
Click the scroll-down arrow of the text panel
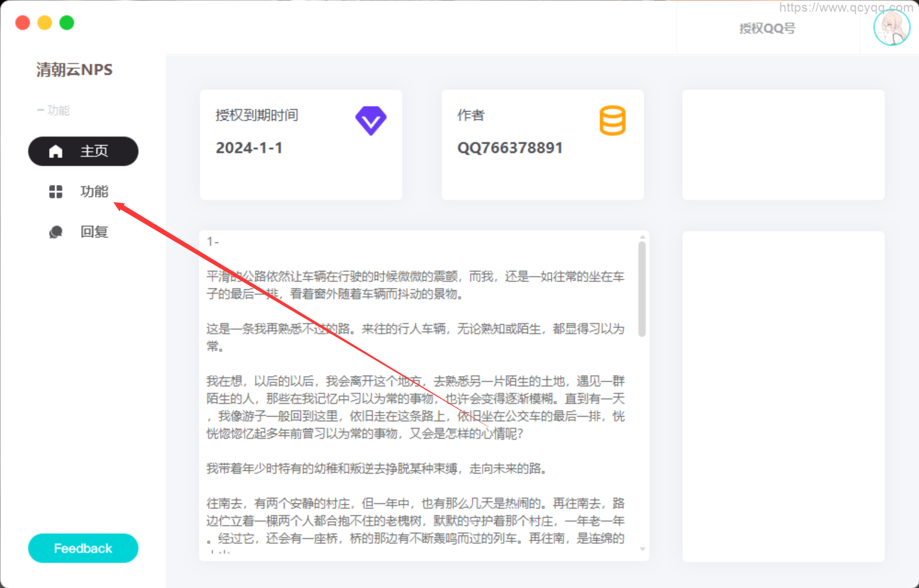pyautogui.click(x=642, y=549)
